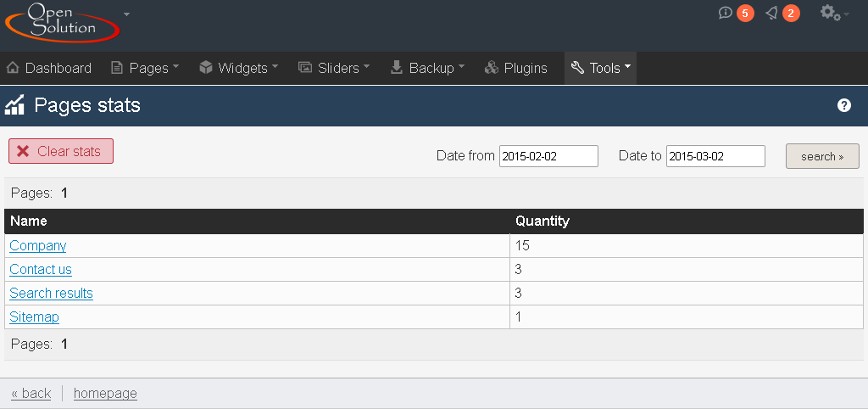This screenshot has width=868, height=409.
Task: Go to Dashboard menu item
Action: (58, 68)
